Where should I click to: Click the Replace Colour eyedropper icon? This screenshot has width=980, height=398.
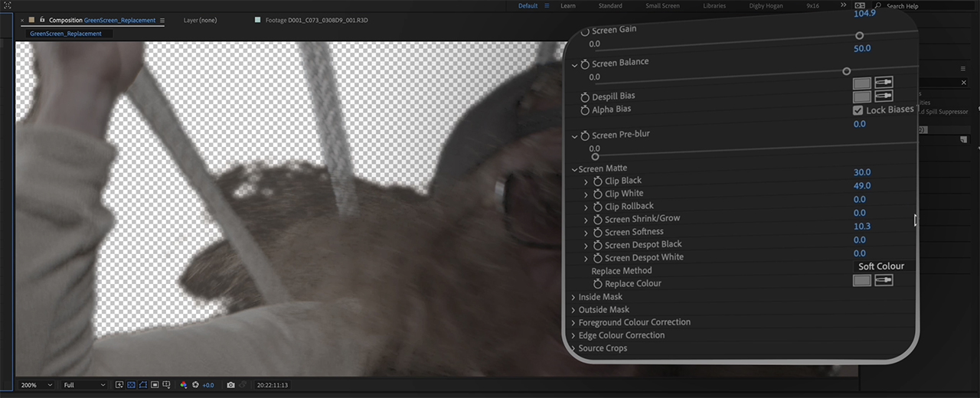pos(884,281)
